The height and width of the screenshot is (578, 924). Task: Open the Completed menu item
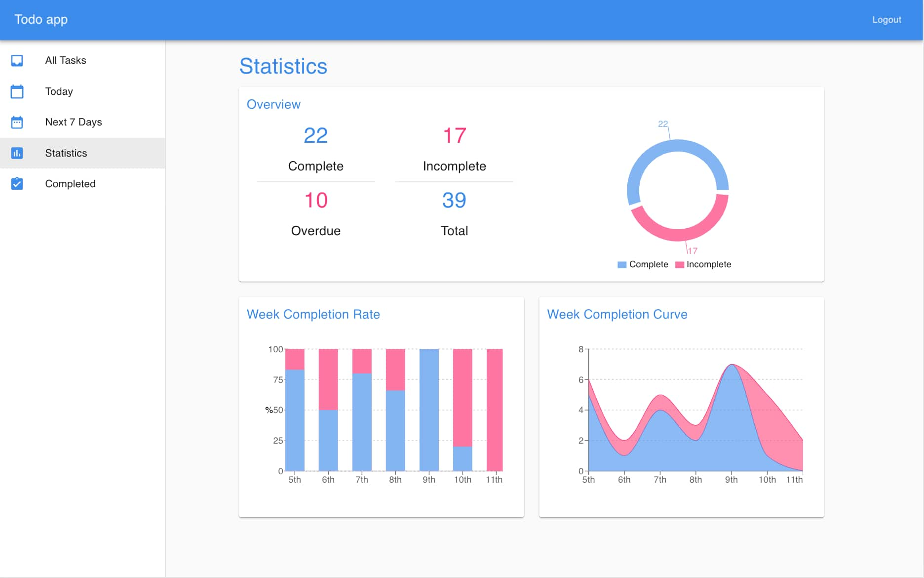tap(82, 184)
